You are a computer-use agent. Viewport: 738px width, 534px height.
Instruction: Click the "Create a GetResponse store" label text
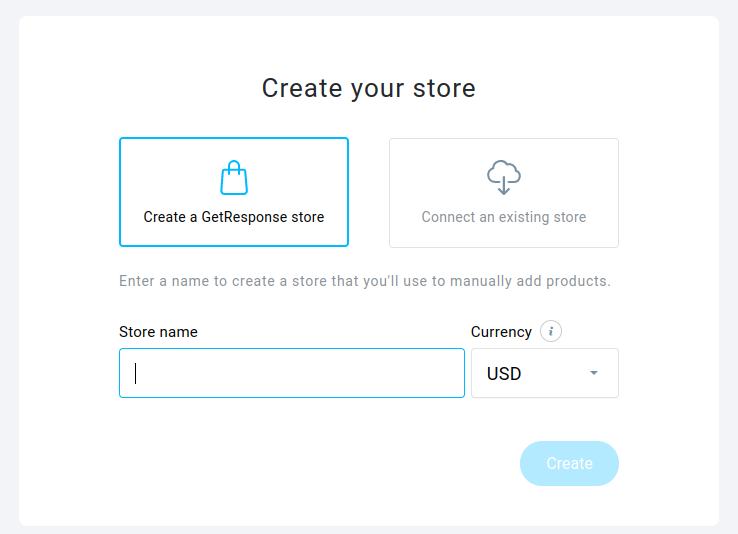234,217
